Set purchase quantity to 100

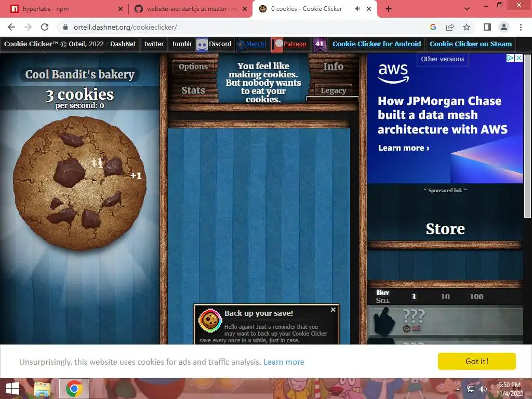476,297
